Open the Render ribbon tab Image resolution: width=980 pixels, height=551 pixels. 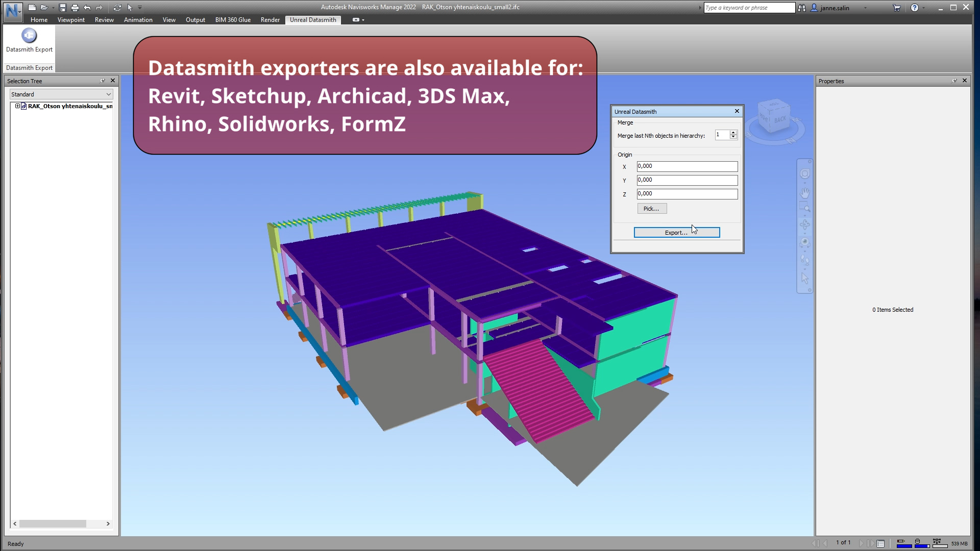270,19
